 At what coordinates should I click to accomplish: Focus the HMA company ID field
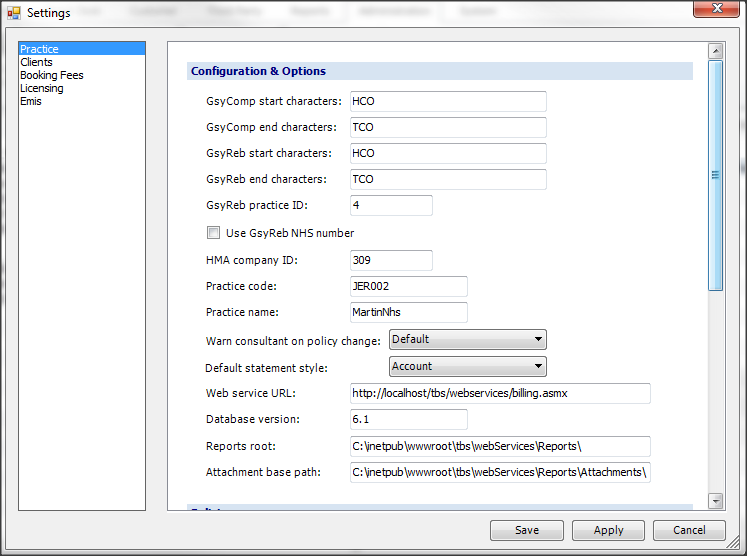(391, 260)
